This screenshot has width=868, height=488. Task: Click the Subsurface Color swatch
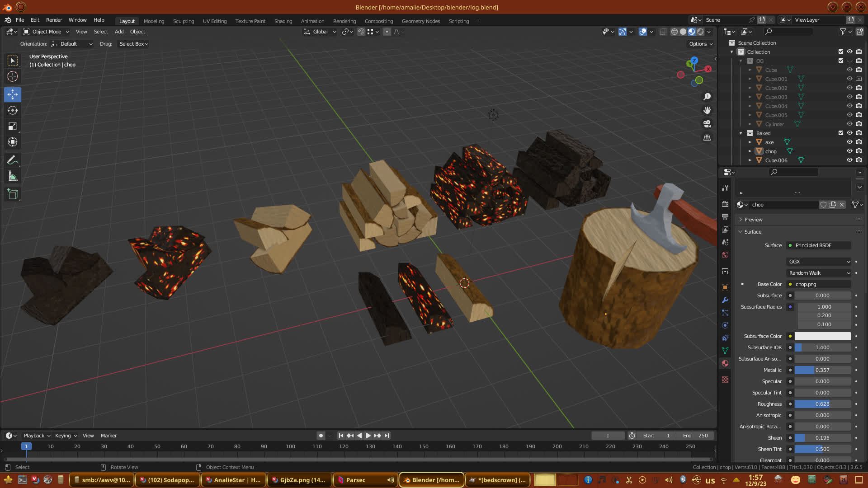coord(822,336)
